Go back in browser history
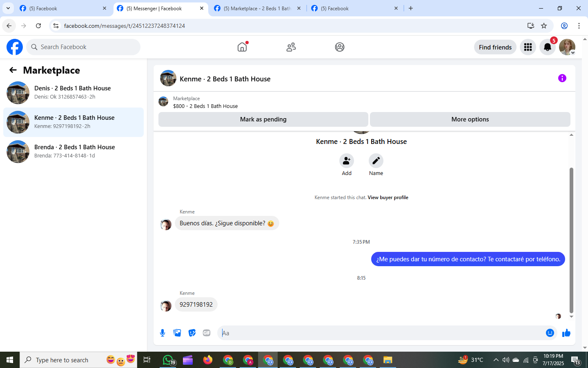Screen dimensions: 588x368 (9, 26)
